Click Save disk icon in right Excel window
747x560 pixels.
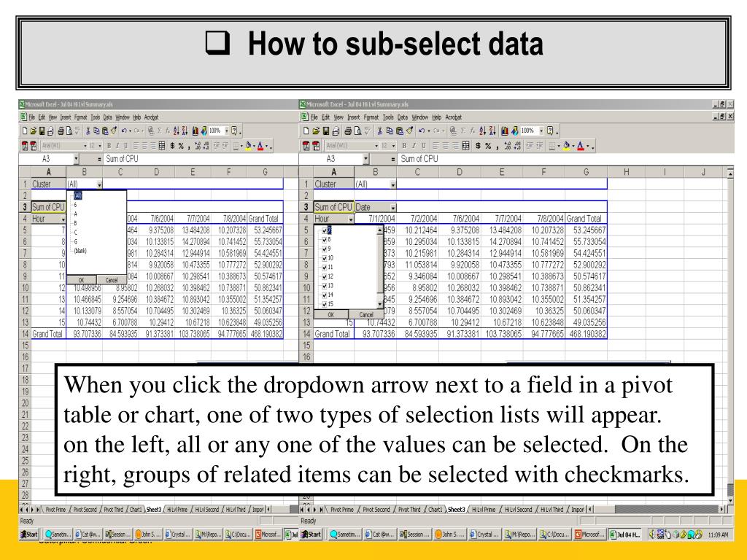[x=326, y=131]
